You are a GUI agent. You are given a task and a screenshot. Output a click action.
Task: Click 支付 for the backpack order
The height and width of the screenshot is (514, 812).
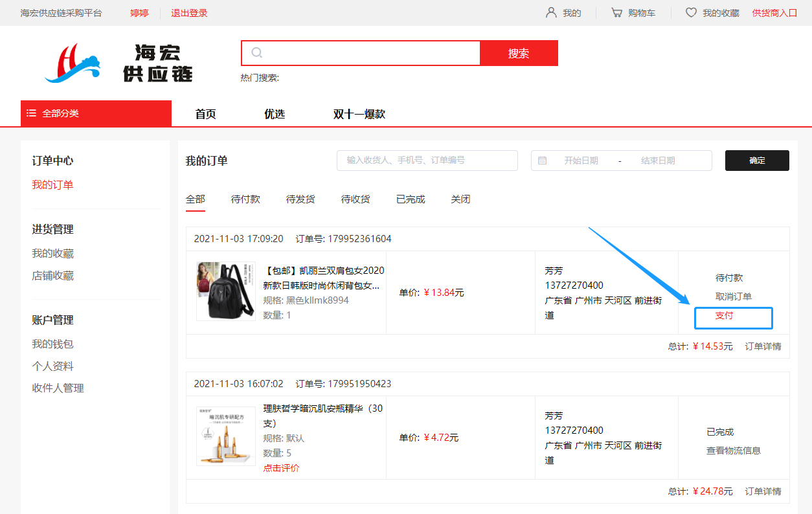coord(724,316)
